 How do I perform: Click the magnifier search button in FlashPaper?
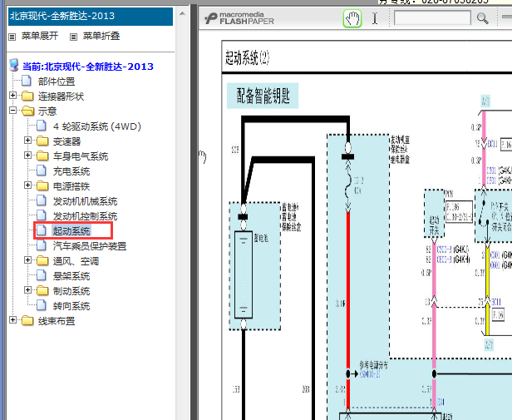[x=482, y=18]
